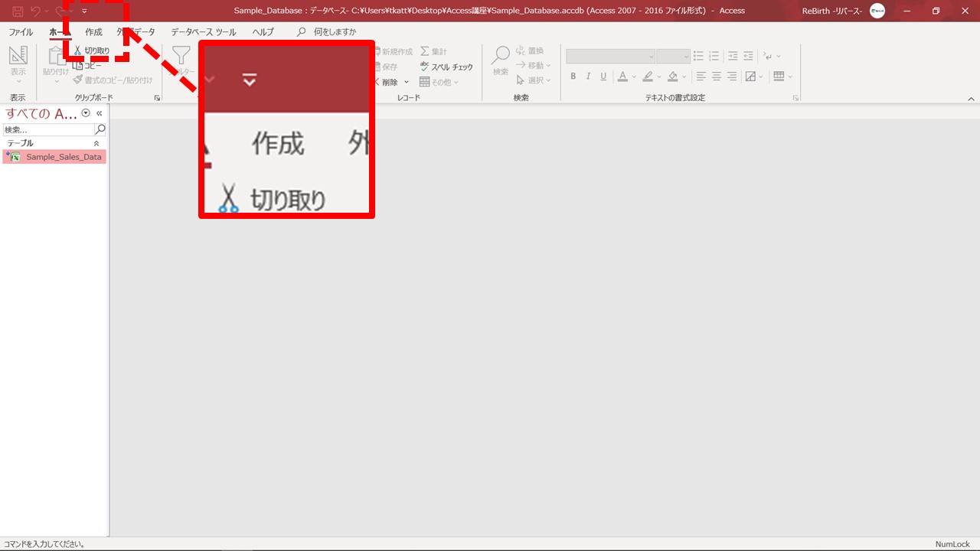The width and height of the screenshot is (980, 551).
Task: Toggle bold formatting
Action: [573, 77]
